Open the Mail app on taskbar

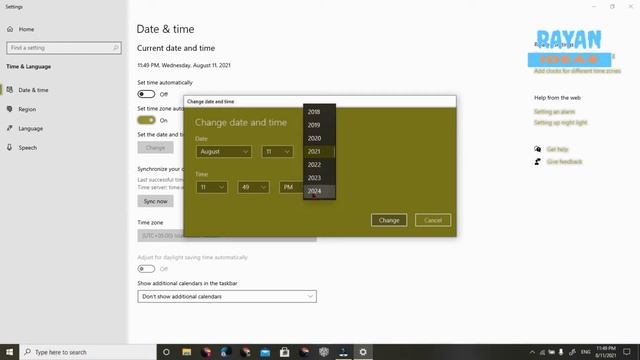tap(265, 352)
